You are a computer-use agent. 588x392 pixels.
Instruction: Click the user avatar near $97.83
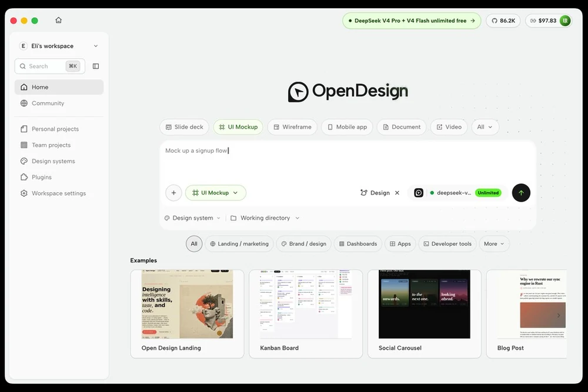pos(564,21)
